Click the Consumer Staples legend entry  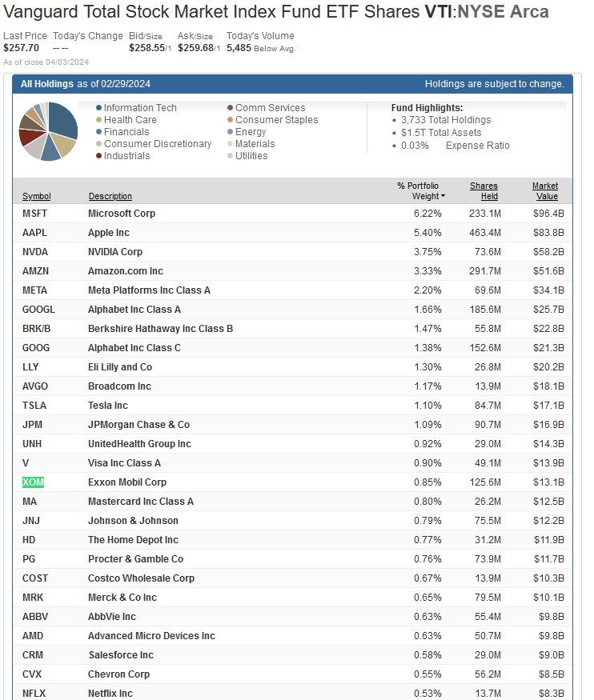(272, 120)
